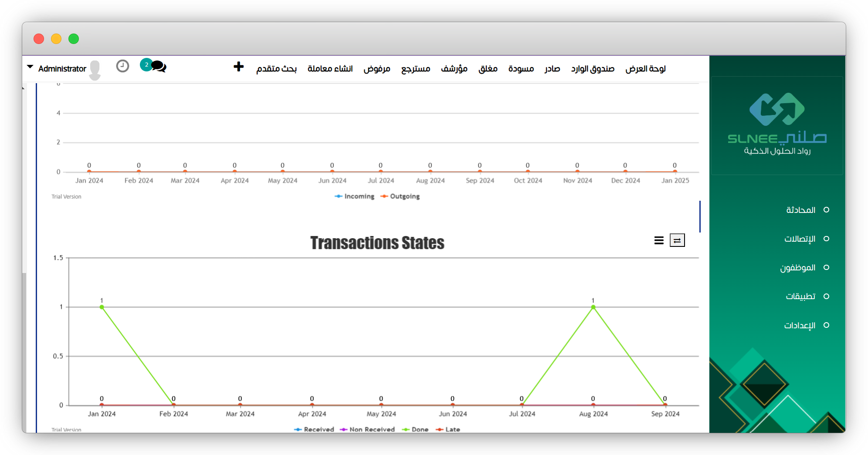Open the صندوق الوارد menu item

point(593,69)
